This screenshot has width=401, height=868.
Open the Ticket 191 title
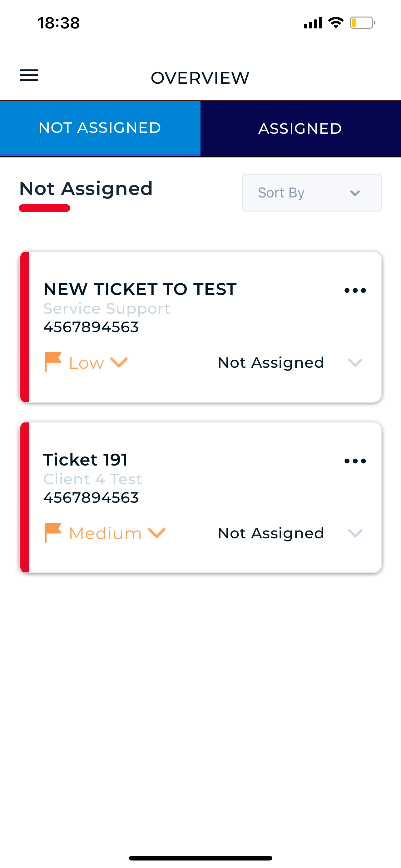coord(85,460)
